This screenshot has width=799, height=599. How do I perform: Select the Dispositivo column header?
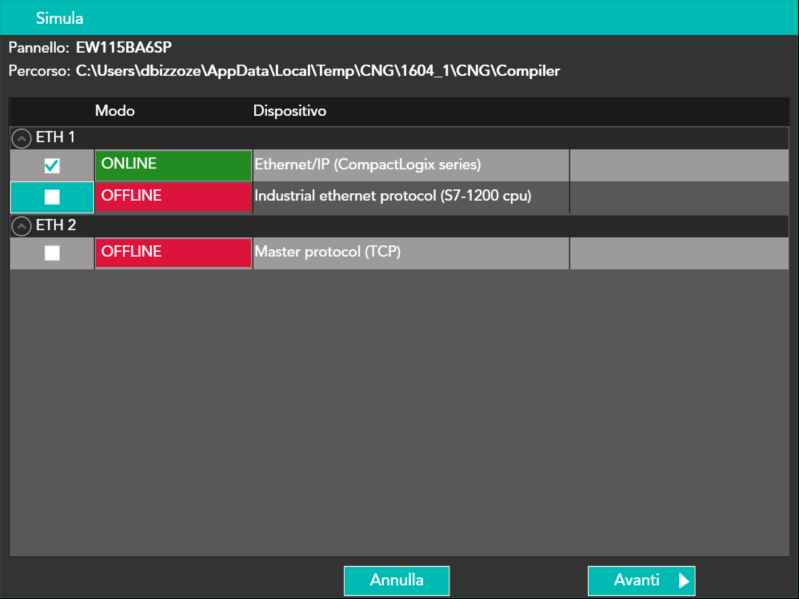click(289, 110)
